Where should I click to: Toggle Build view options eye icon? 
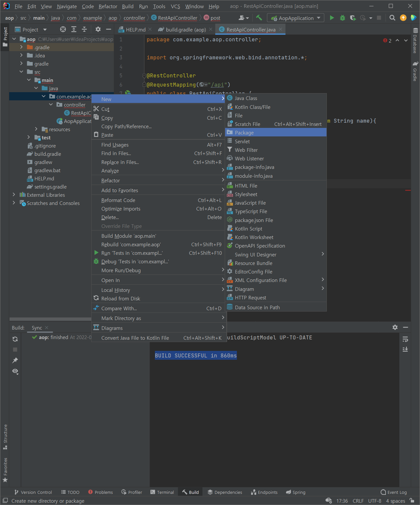tap(15, 371)
